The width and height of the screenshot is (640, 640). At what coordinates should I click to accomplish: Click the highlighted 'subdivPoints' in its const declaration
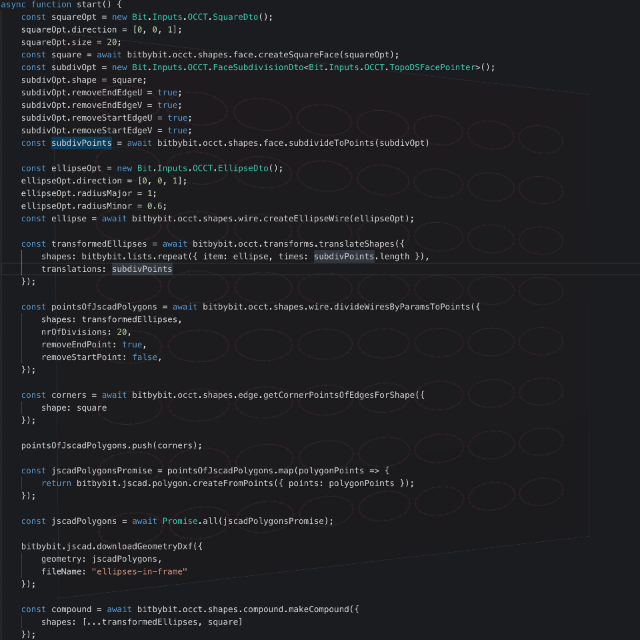[x=81, y=143]
